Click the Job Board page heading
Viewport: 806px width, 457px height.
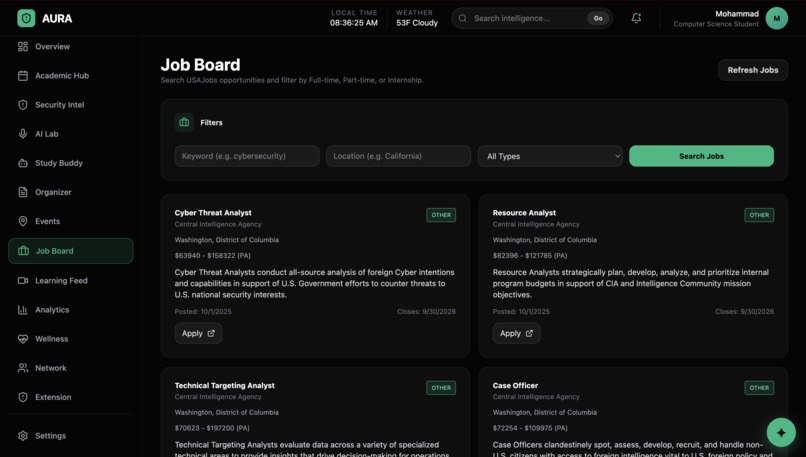(200, 65)
